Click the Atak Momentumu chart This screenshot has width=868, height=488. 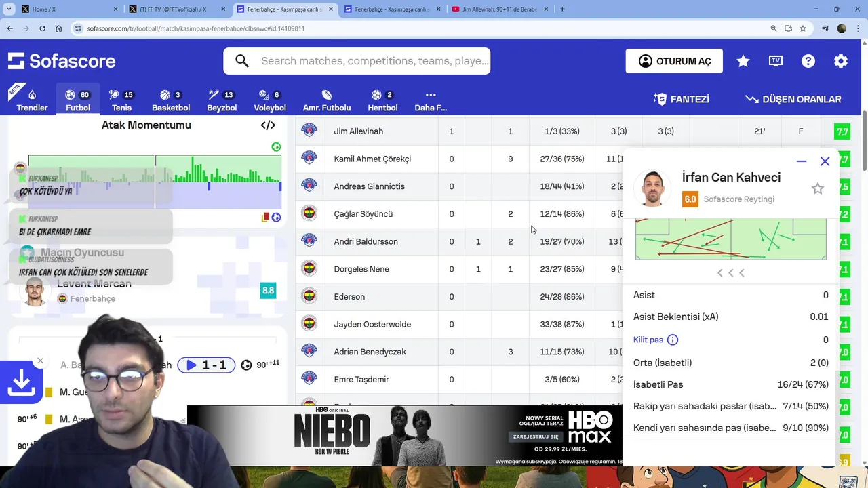click(155, 182)
